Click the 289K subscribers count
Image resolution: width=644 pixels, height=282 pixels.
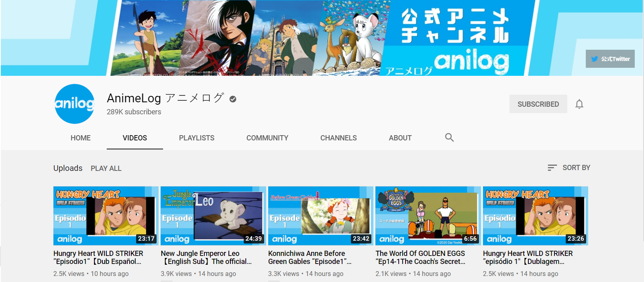134,112
